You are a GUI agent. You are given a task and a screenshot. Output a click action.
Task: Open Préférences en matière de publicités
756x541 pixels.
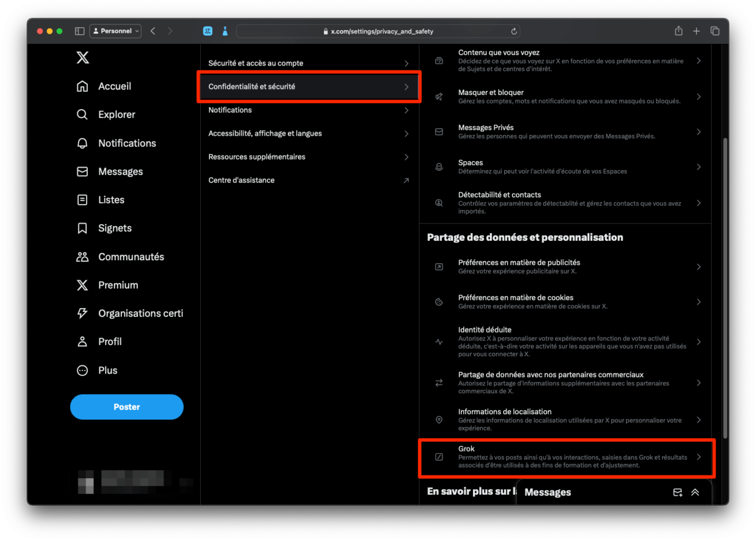coord(565,267)
